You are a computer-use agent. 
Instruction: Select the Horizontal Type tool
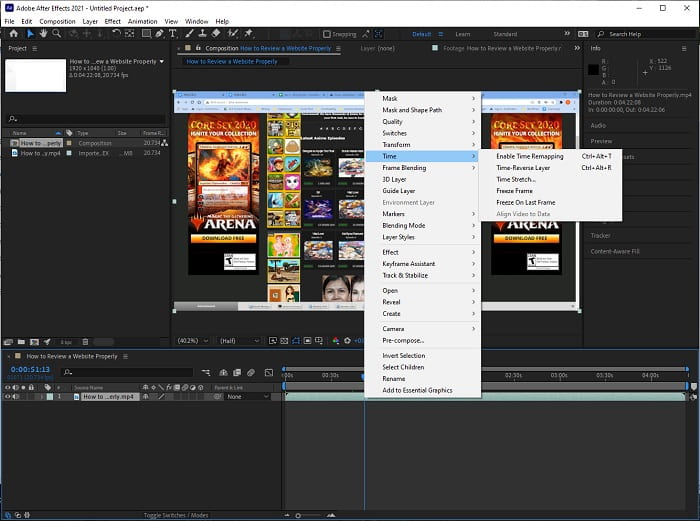click(x=172, y=33)
